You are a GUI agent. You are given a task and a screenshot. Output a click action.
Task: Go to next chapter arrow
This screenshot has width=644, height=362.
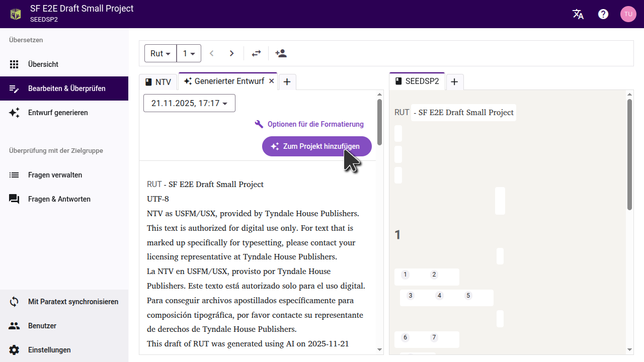(231, 53)
